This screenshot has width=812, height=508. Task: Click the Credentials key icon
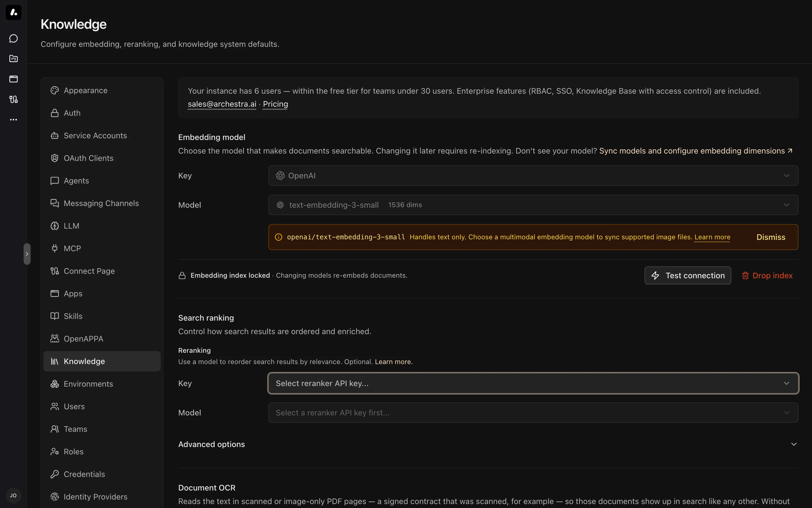coord(55,474)
